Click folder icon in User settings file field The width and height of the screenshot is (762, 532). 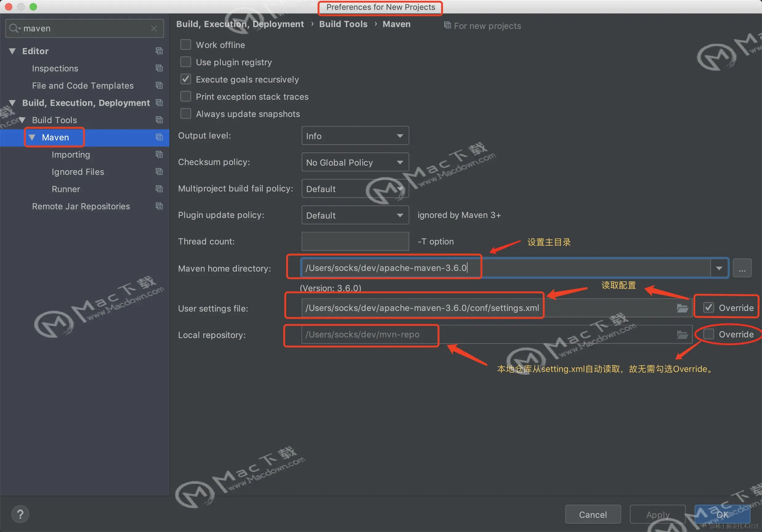(682, 308)
